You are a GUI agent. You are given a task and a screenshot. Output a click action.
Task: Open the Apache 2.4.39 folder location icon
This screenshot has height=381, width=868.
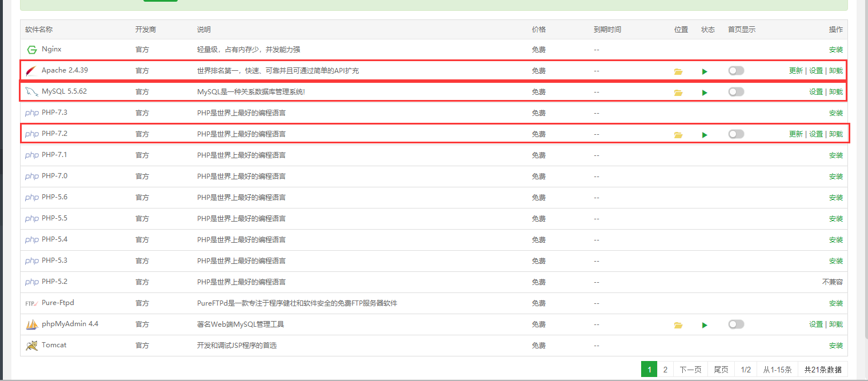[x=678, y=71]
